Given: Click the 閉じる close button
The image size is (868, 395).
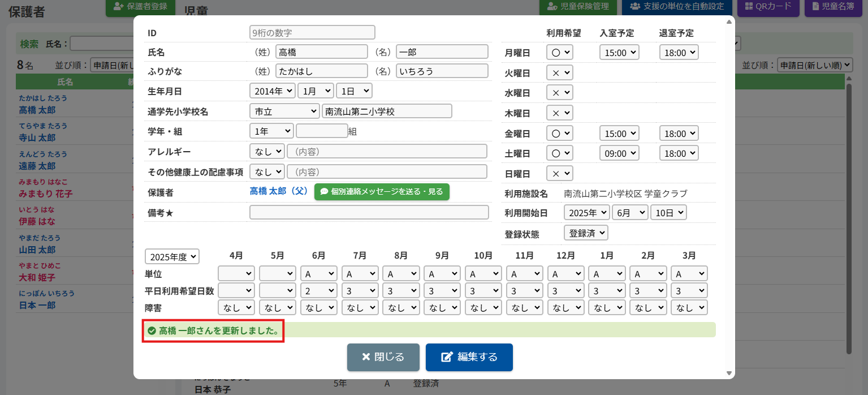Looking at the screenshot, I should [x=383, y=357].
